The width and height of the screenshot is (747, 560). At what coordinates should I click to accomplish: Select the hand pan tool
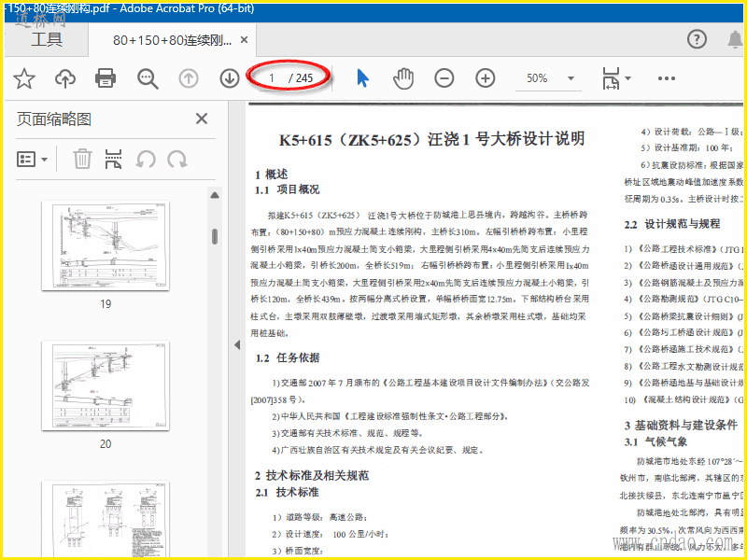403,78
